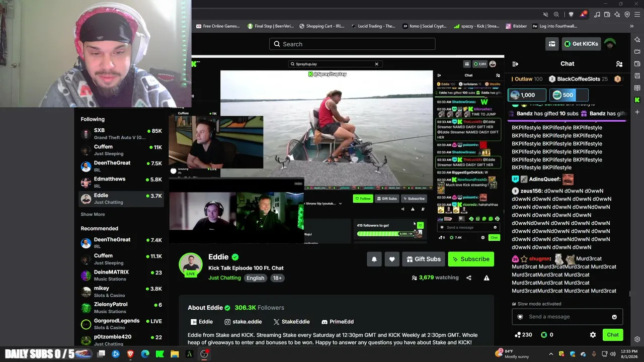Open the sidebar reading list book icon
The height and width of the screenshot is (362, 644).
pos(637,88)
